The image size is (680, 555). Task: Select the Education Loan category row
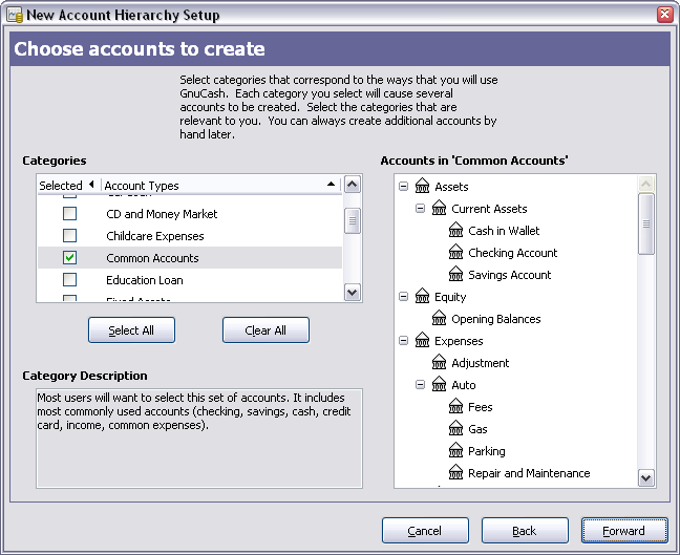click(x=190, y=280)
